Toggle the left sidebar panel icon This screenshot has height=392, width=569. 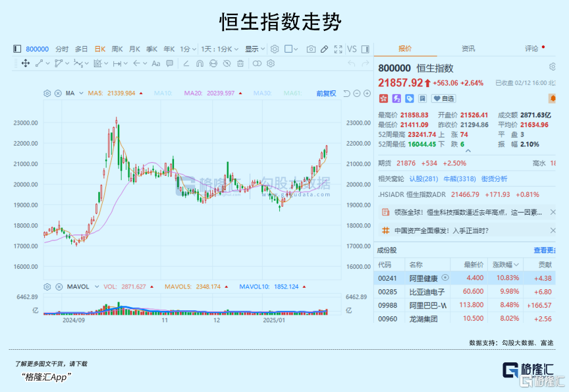tap(17, 49)
